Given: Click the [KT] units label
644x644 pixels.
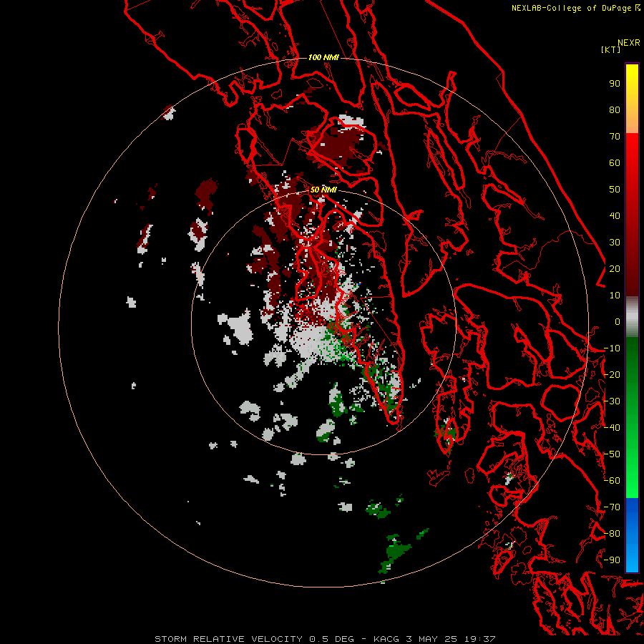Looking at the screenshot, I should [610, 49].
